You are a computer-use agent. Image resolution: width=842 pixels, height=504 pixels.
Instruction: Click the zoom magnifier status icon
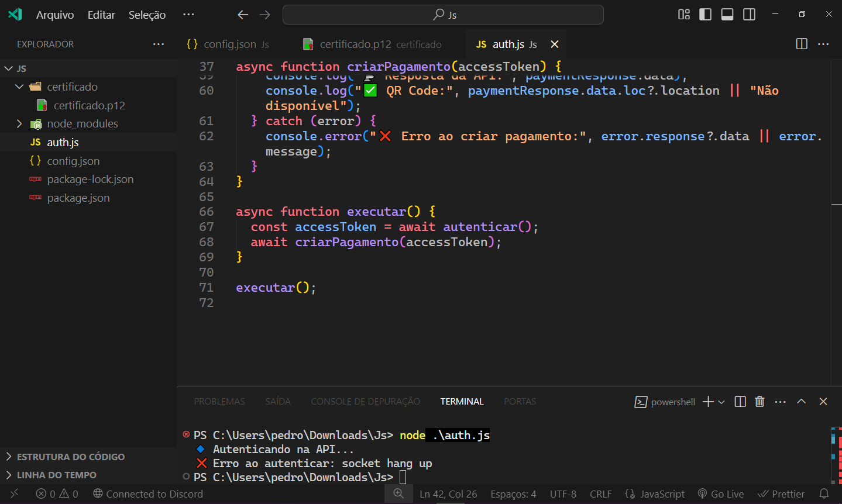point(398,494)
